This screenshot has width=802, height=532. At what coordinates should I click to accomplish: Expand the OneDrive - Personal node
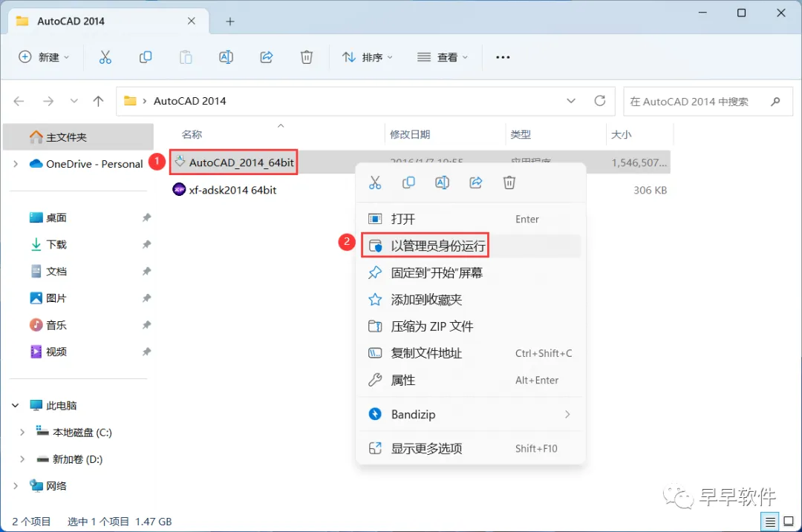(x=16, y=164)
